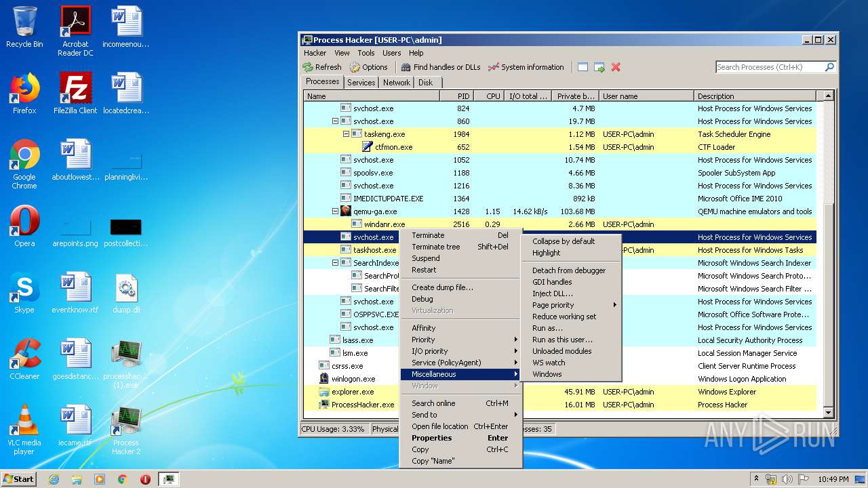Select Search online menu entry

point(460,403)
